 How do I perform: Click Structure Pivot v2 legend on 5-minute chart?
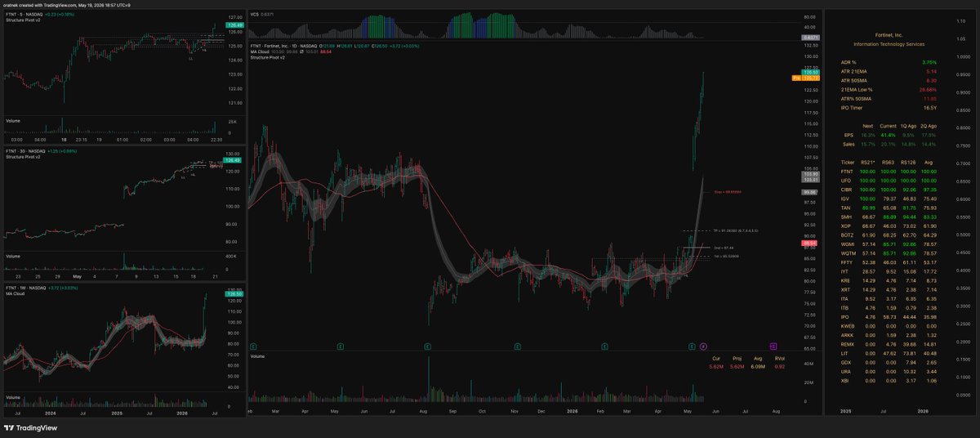(21, 19)
